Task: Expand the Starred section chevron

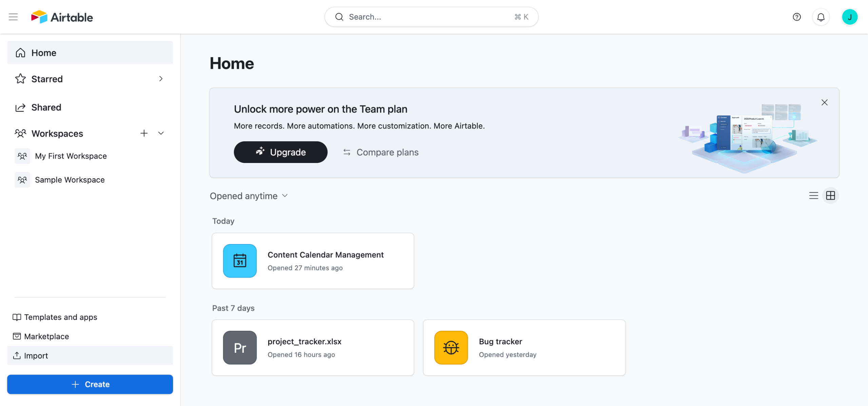Action: click(161, 79)
